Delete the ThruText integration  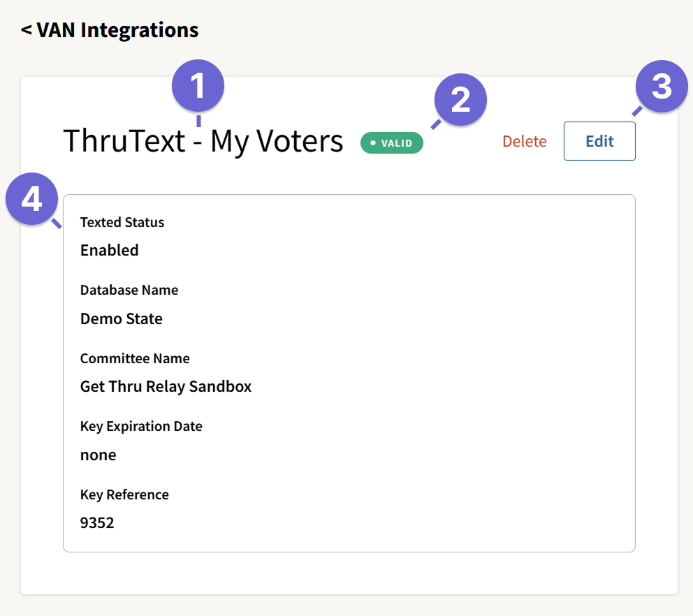[x=524, y=141]
